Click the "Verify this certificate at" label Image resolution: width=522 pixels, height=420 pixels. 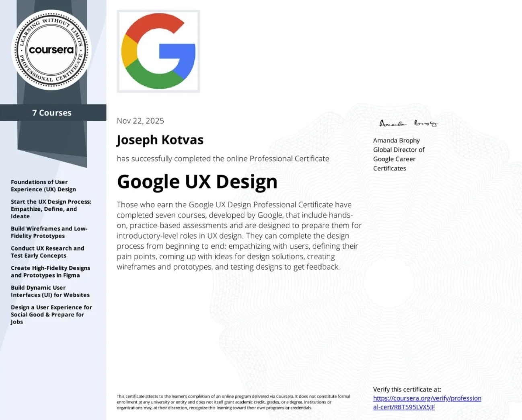tap(407, 389)
